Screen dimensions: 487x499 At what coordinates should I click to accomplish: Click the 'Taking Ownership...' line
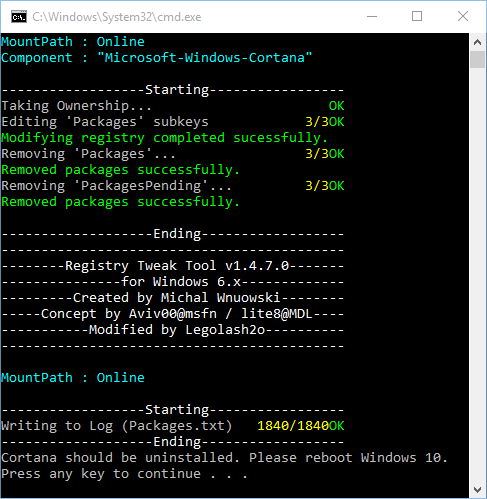pyautogui.click(x=173, y=106)
